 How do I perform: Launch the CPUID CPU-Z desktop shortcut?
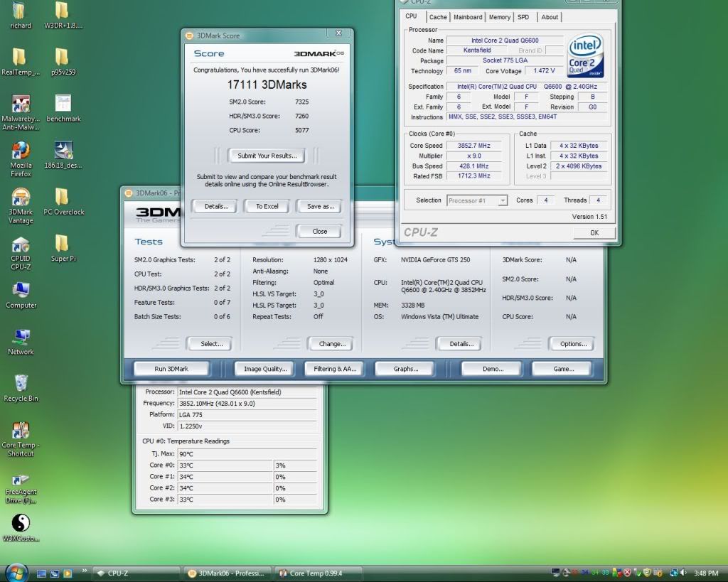[x=21, y=253]
